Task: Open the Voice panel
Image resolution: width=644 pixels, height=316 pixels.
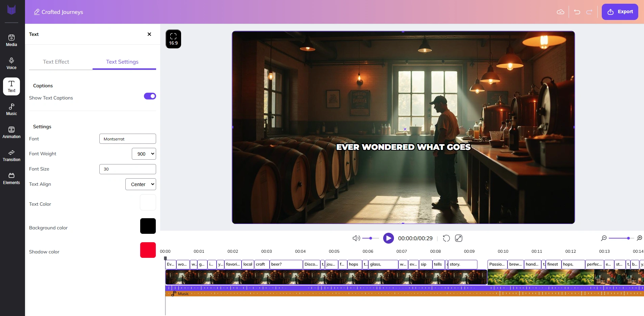Action: tap(11, 63)
